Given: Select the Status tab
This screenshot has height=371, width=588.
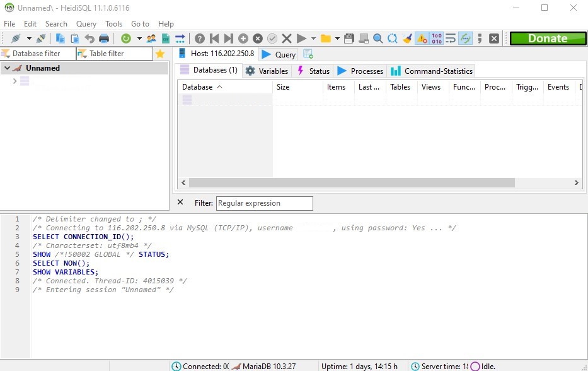Looking at the screenshot, I should (x=313, y=71).
